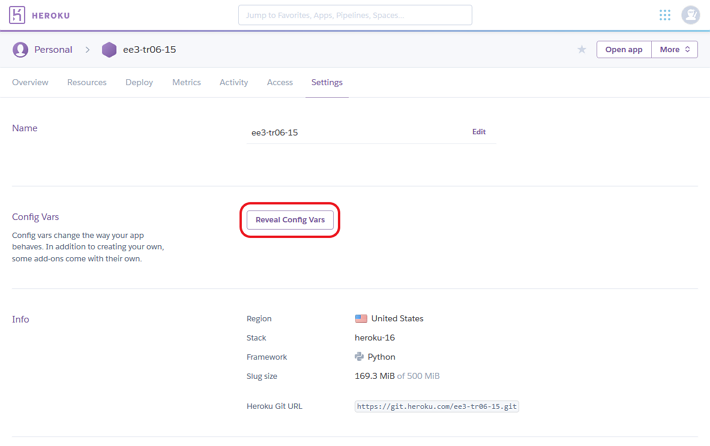The height and width of the screenshot is (446, 710).
Task: Focus the Jump to Favorites search field
Action: coord(355,15)
